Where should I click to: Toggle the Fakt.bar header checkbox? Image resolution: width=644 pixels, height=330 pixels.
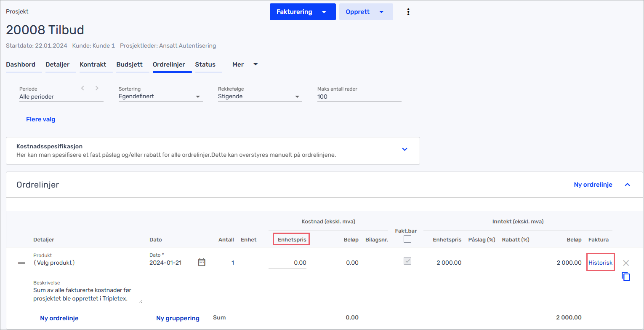click(407, 239)
